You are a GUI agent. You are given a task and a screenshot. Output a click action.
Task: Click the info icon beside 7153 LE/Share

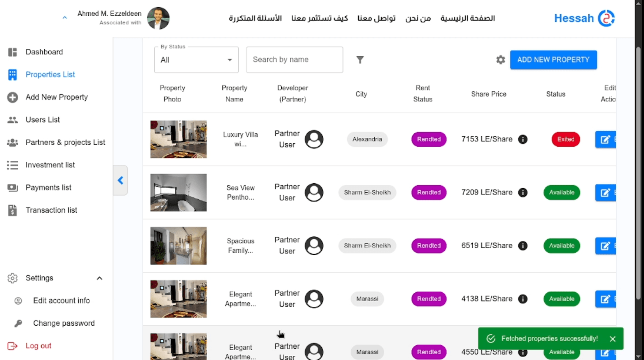(523, 139)
